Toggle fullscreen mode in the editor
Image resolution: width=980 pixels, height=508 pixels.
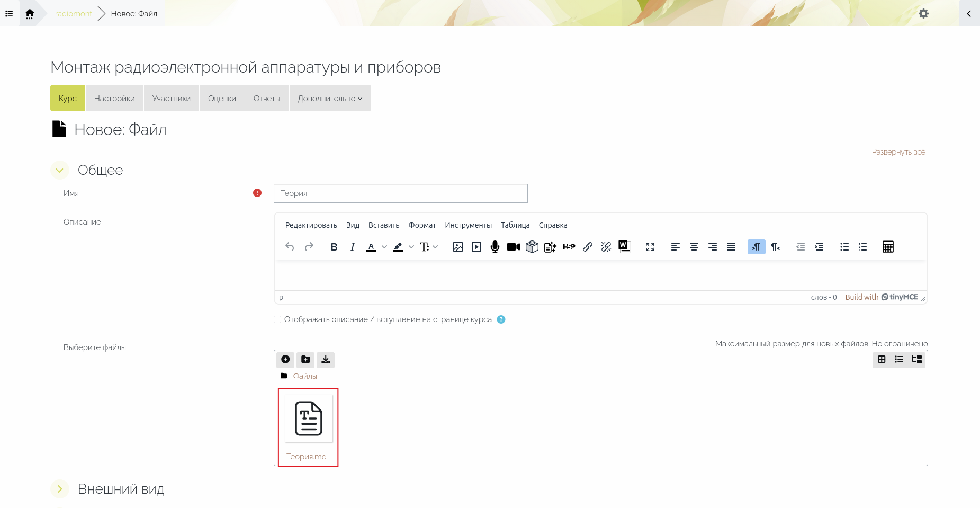(x=650, y=247)
